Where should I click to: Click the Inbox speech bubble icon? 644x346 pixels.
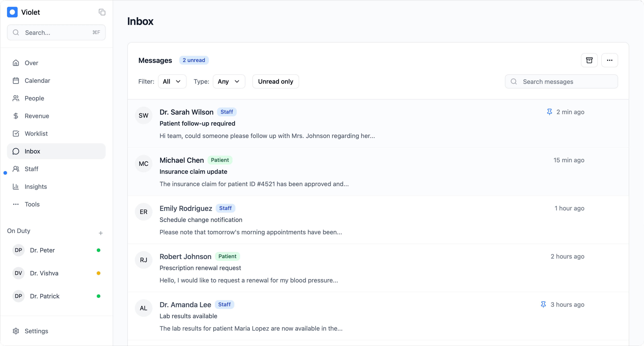pos(16,151)
